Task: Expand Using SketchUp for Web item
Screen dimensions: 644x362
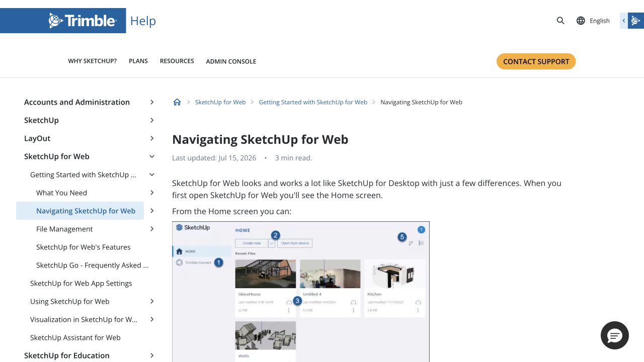Action: [152, 301]
